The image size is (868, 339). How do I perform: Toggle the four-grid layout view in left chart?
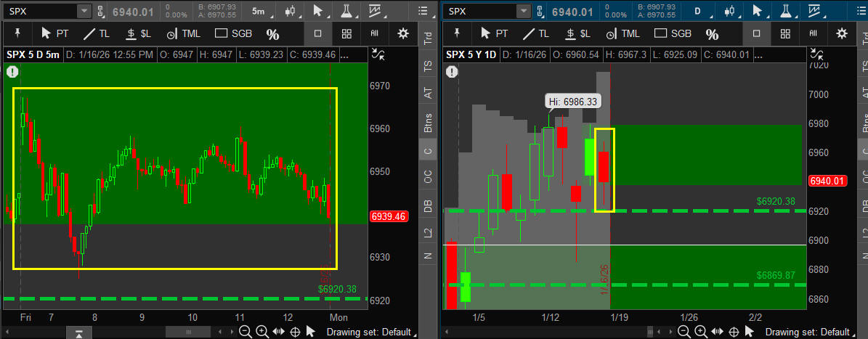coord(346,33)
